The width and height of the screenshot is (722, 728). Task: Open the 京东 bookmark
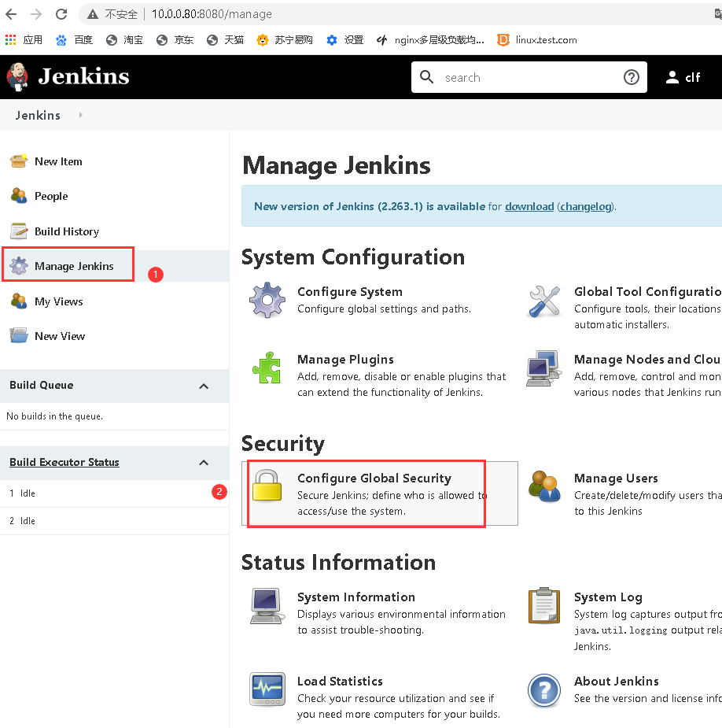pyautogui.click(x=175, y=40)
